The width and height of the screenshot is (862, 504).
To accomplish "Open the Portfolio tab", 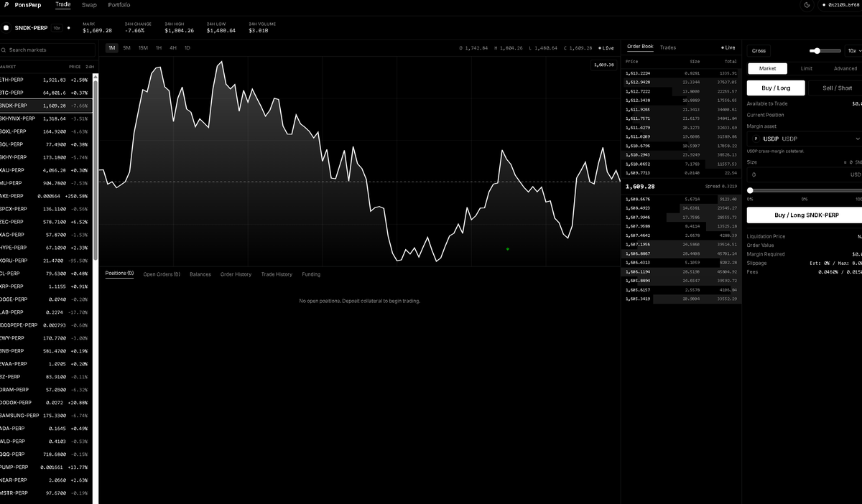I will 119,5.
